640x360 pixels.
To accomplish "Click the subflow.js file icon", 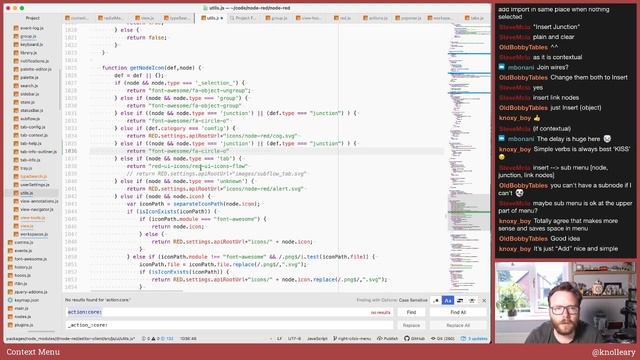I will 16,118.
